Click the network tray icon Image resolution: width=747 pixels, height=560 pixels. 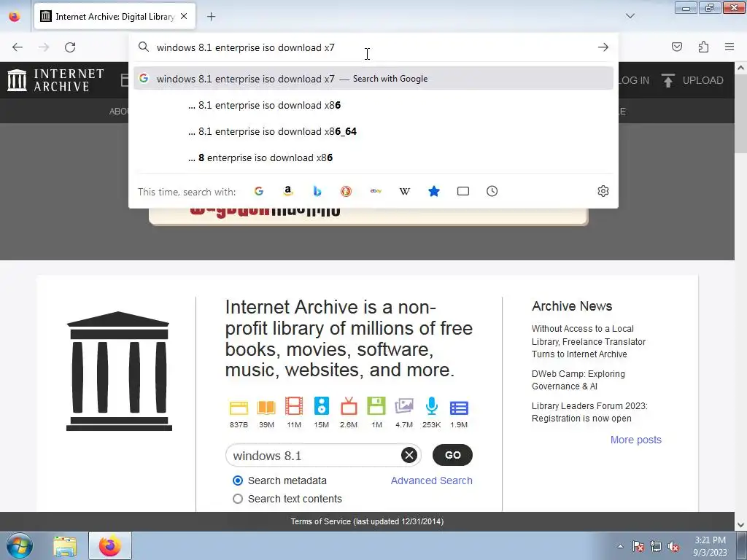coord(656,546)
